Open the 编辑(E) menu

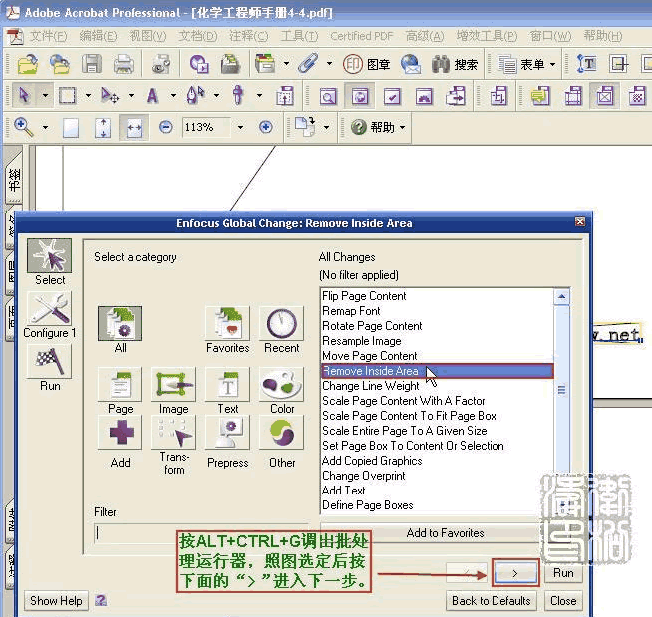tap(98, 36)
